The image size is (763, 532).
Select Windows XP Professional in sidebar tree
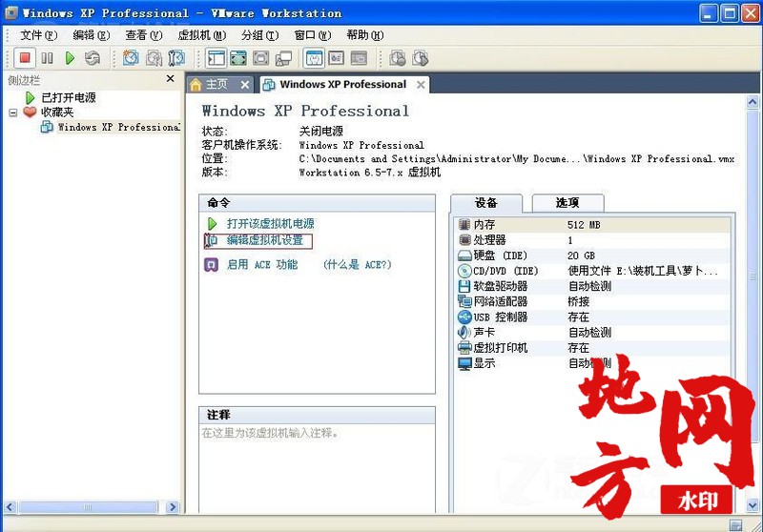(118, 127)
